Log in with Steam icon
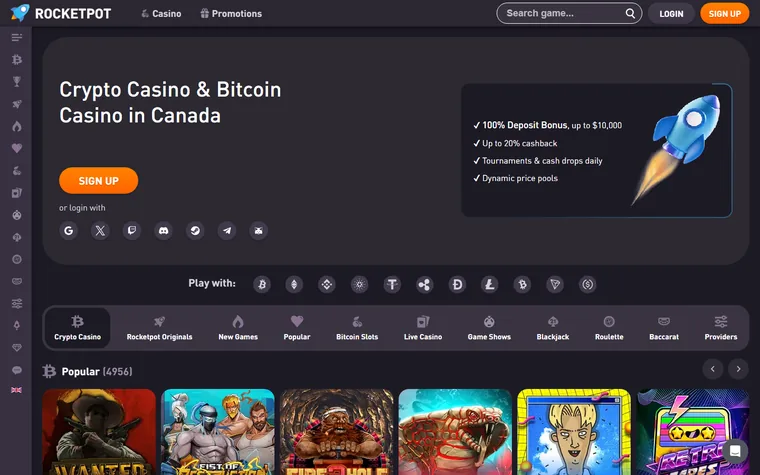 (195, 231)
